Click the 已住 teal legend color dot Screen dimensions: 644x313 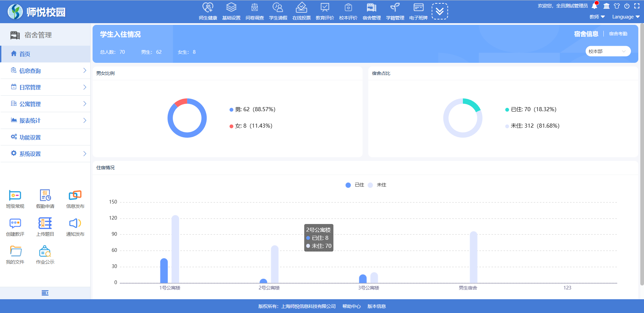click(507, 110)
